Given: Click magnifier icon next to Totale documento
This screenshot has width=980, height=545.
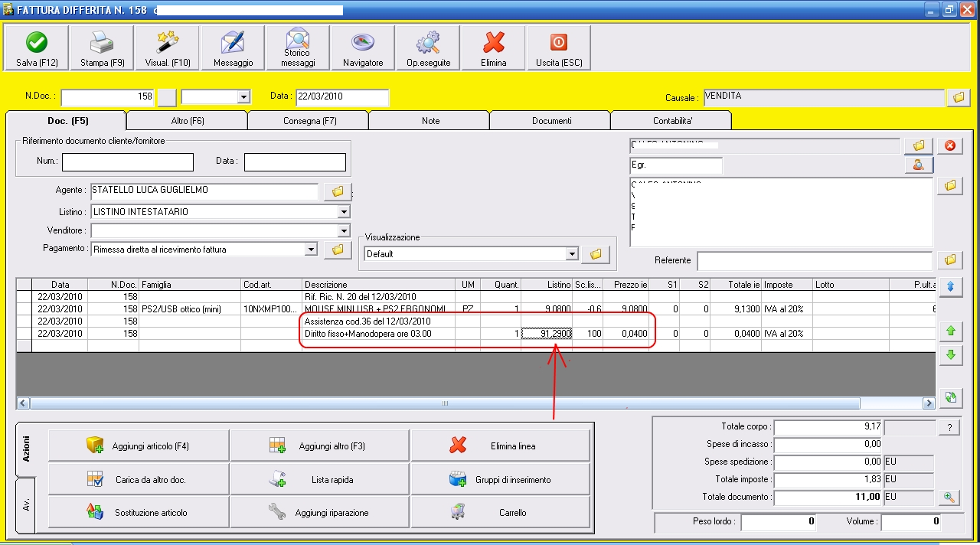Looking at the screenshot, I should (x=949, y=498).
